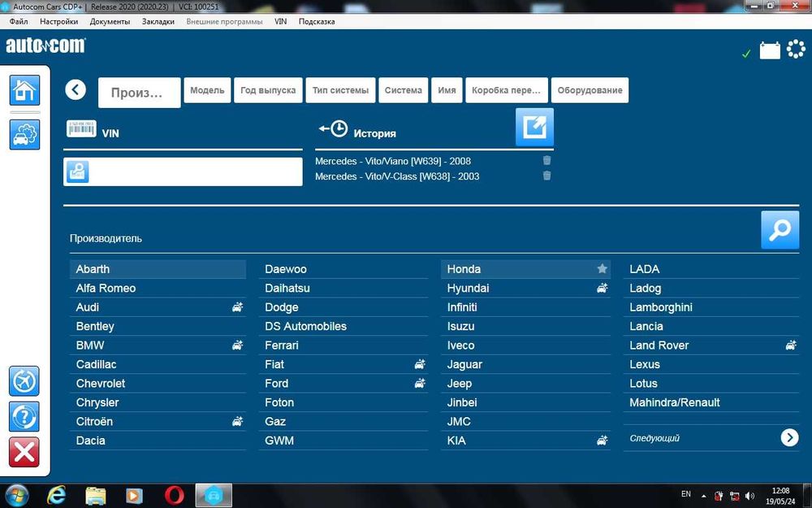Image resolution: width=812 pixels, height=508 pixels.
Task: Delete the Vito/V-Class W638 history entry
Action: (x=546, y=176)
